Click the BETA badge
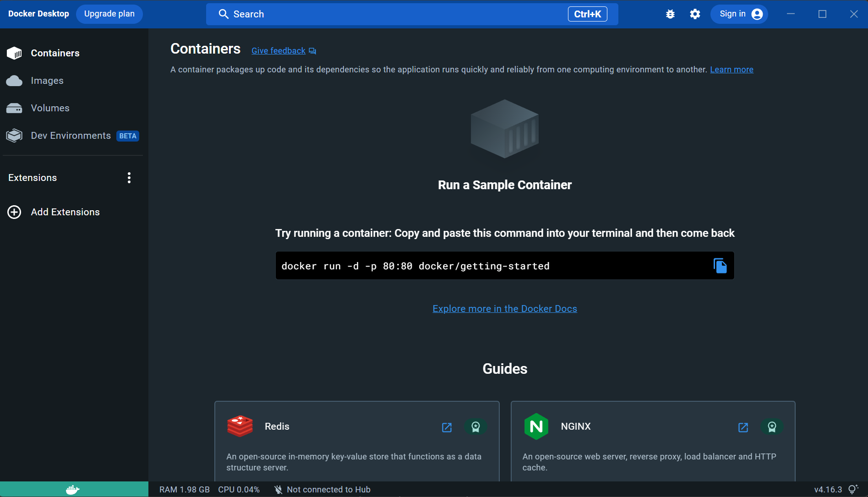Screen dimensions: 868x497 click(x=128, y=136)
